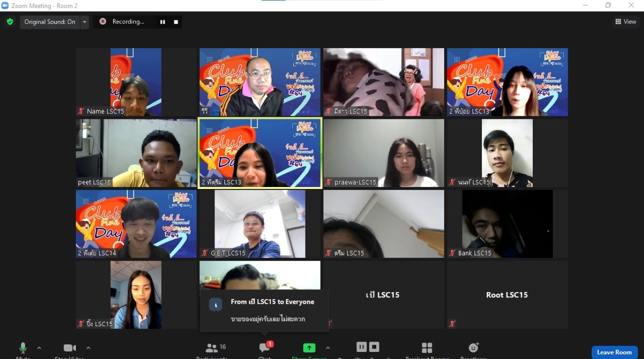Viewport: 644px width, 359px height.
Task: Pause recording from top bar
Action: (163, 22)
